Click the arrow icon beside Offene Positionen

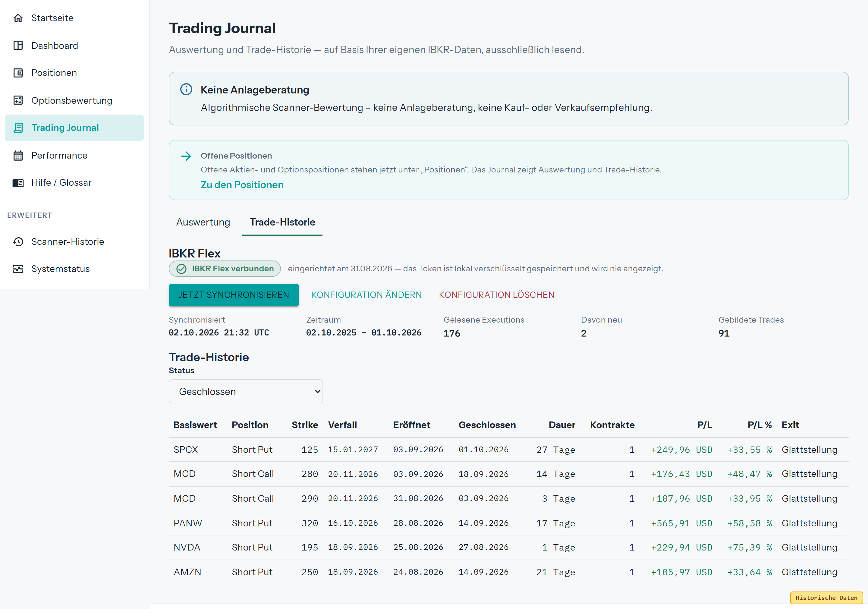186,156
